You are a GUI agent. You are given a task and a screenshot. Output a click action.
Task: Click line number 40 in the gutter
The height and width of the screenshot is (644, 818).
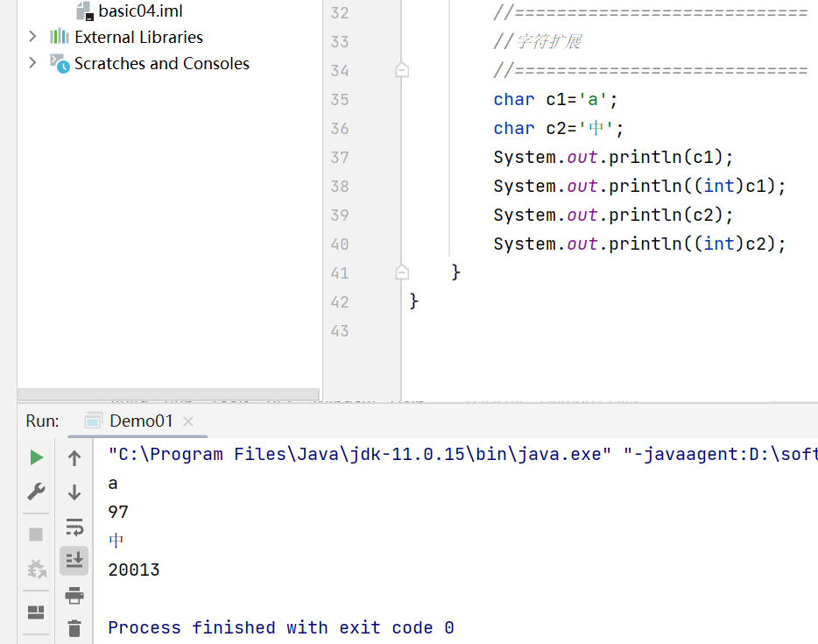(x=340, y=244)
